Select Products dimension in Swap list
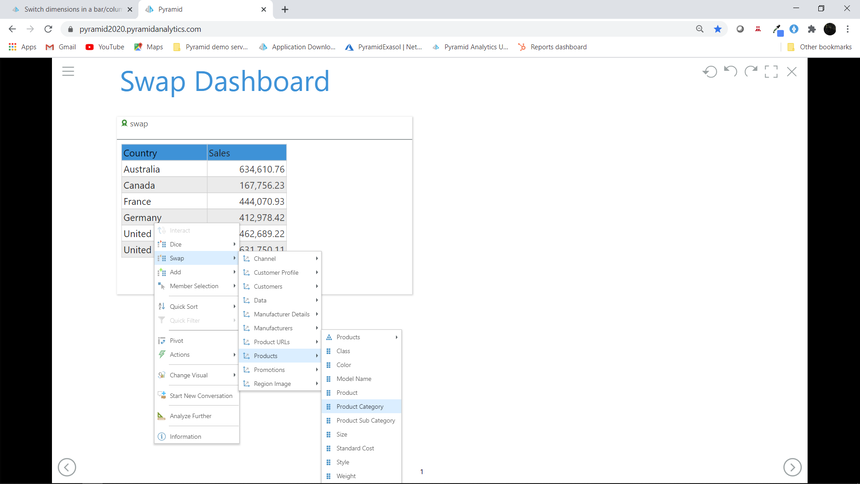The image size is (860, 484). tap(280, 356)
